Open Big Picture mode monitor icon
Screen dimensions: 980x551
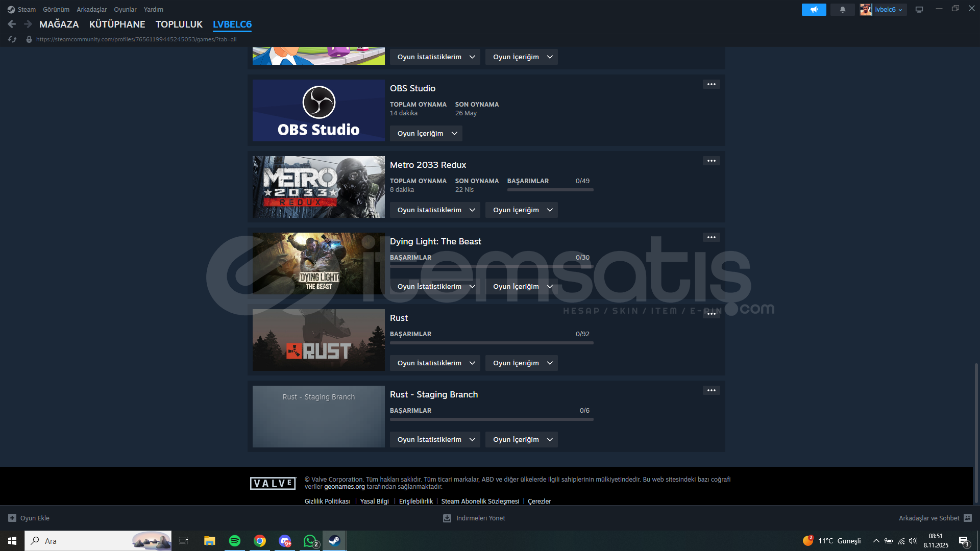[x=919, y=10]
